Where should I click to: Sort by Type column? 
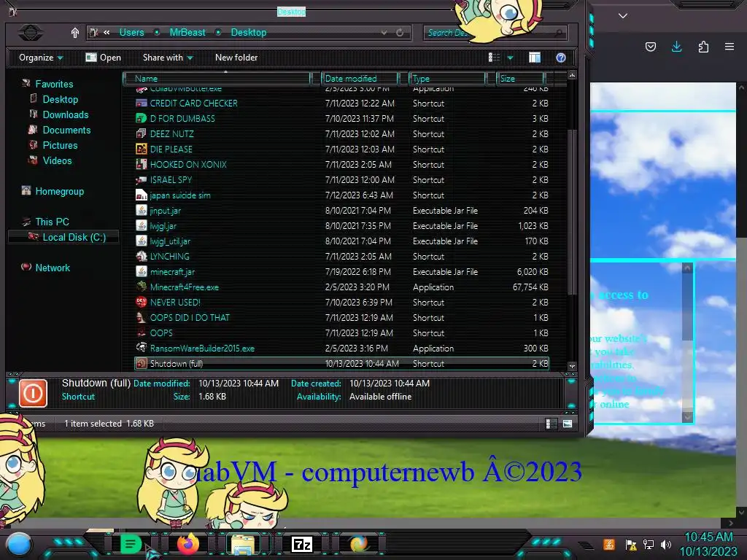click(447, 78)
